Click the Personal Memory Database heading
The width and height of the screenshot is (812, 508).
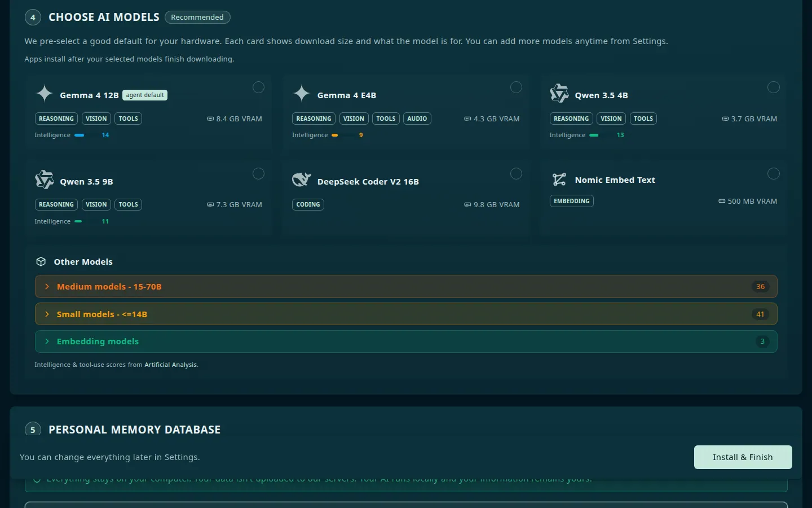[135, 430]
